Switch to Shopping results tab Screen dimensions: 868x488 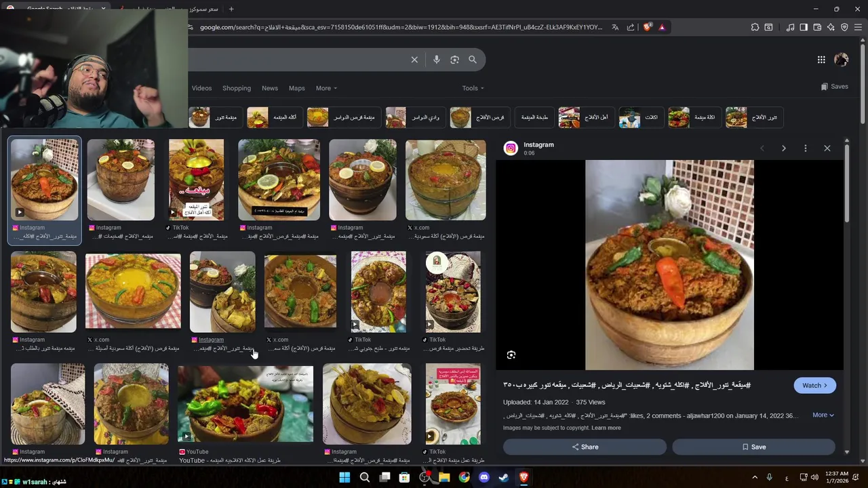[237, 88]
